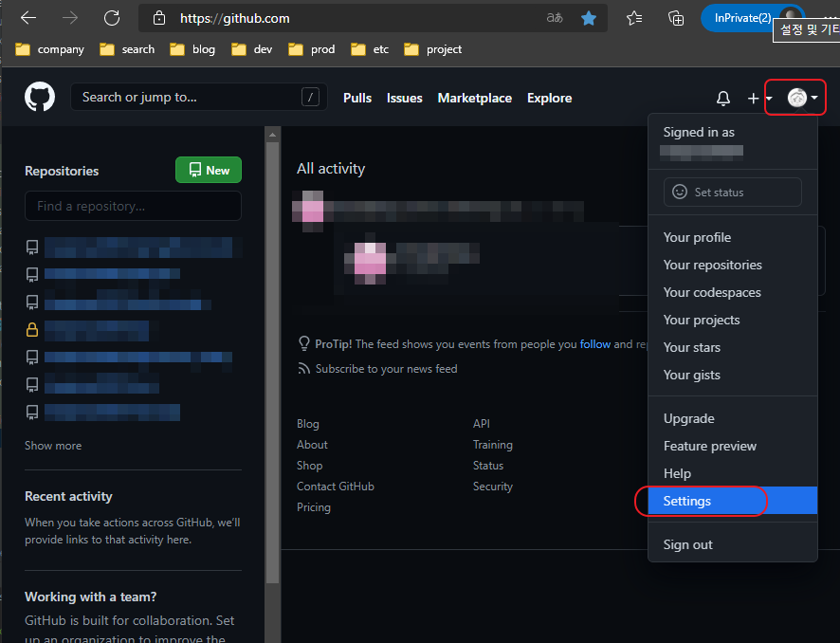Open the About footer link
This screenshot has height=643, width=840.
pos(312,445)
